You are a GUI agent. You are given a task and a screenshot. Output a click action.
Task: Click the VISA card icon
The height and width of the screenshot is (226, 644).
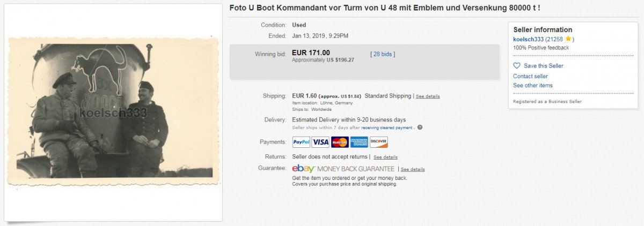tap(320, 142)
